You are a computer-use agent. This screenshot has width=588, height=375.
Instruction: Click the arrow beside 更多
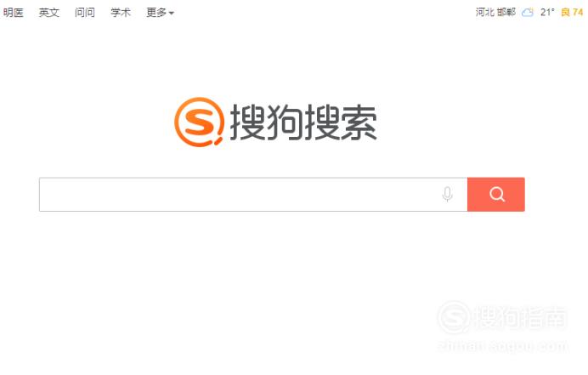[172, 13]
